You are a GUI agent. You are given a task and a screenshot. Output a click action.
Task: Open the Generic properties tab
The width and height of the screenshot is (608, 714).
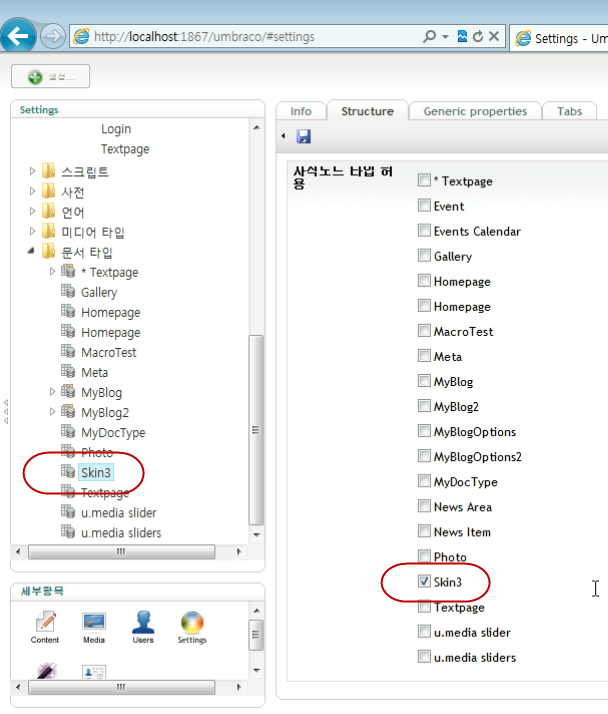tap(475, 111)
